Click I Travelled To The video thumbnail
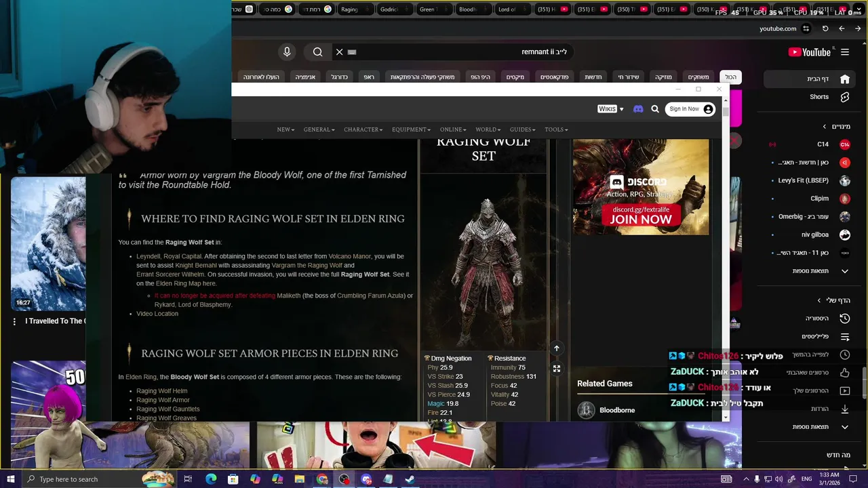This screenshot has width=868, height=488. pyautogui.click(x=48, y=243)
